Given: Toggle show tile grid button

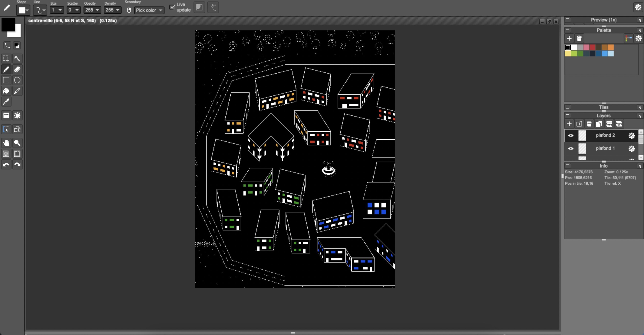Looking at the screenshot, I should [6, 154].
